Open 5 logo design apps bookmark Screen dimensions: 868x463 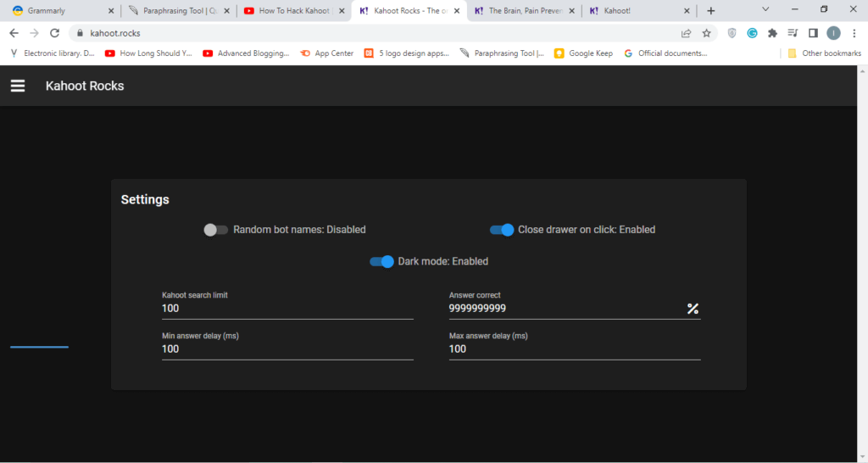pyautogui.click(x=406, y=53)
